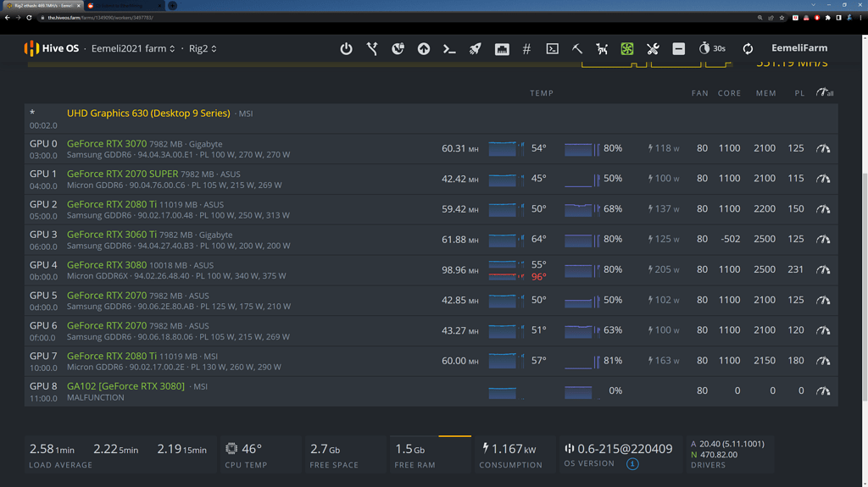Viewport: 868px width, 487px height.
Task: Open the rocket flight sheet icon
Action: click(475, 49)
